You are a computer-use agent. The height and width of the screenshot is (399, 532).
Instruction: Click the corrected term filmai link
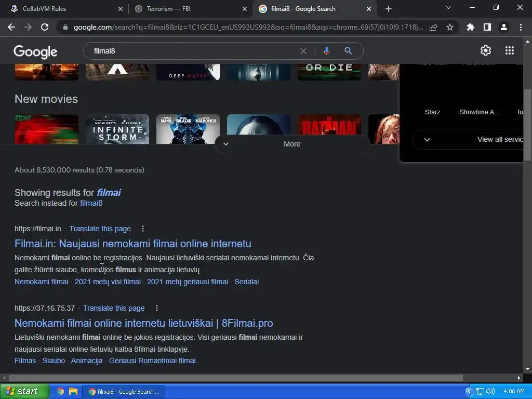109,192
